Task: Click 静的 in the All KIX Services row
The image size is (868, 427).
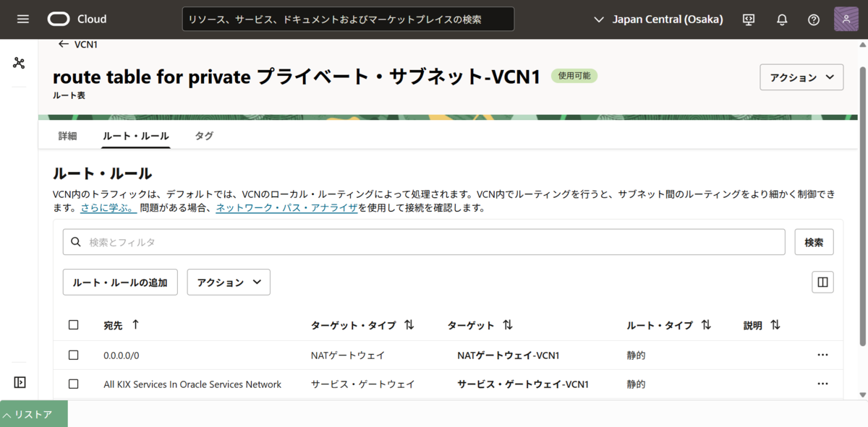Action: click(x=637, y=384)
